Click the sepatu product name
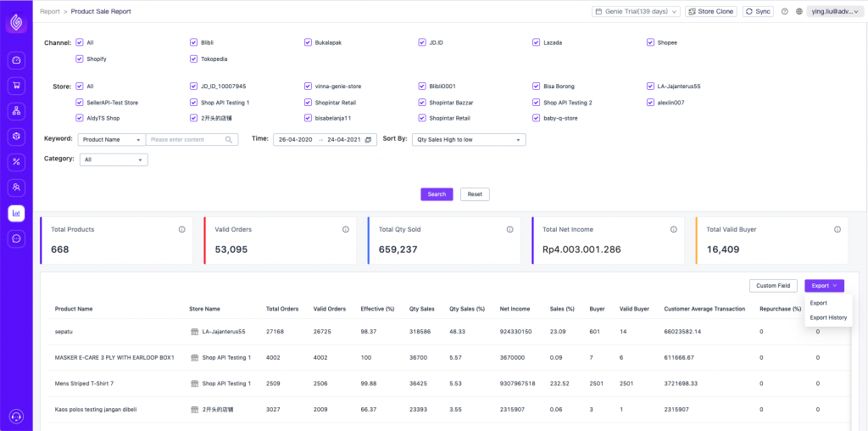The height and width of the screenshot is (431, 868). coord(64,332)
